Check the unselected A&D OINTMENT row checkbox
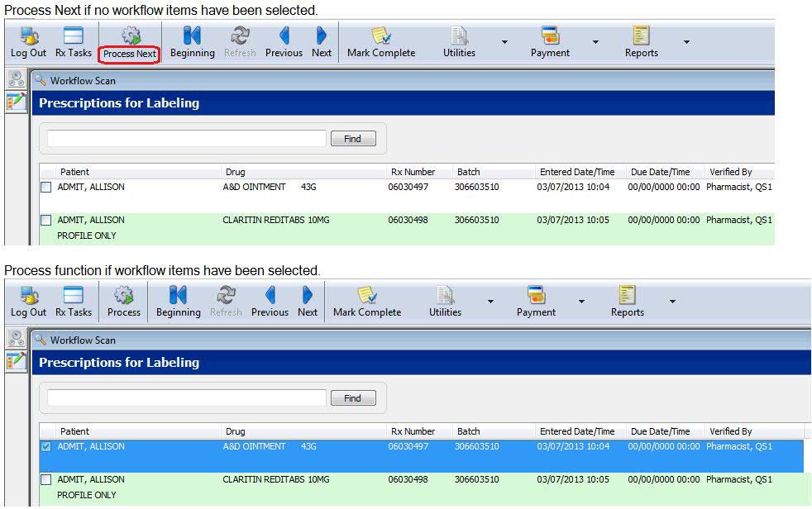Image resolution: width=812 pixels, height=509 pixels. pos(46,188)
